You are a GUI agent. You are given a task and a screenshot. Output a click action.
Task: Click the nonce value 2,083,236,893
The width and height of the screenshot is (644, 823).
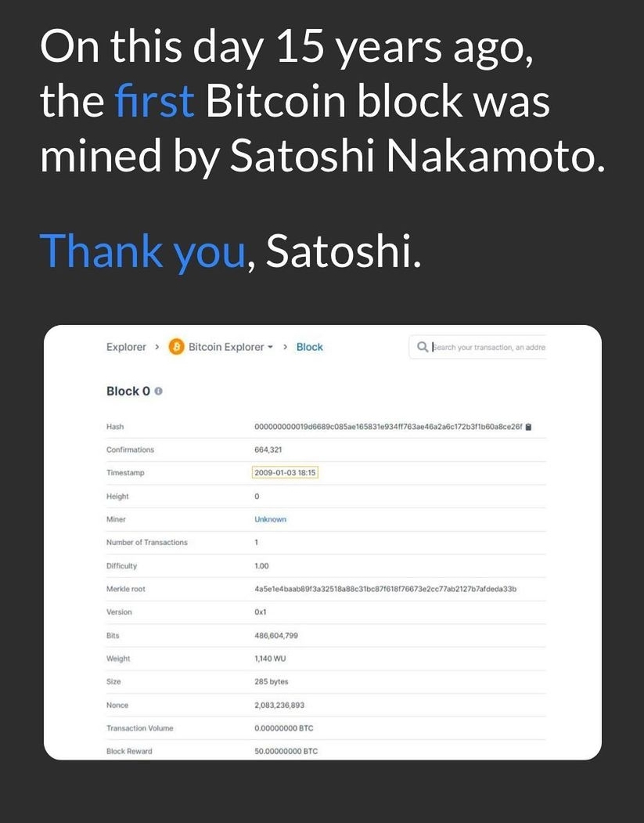(x=279, y=705)
